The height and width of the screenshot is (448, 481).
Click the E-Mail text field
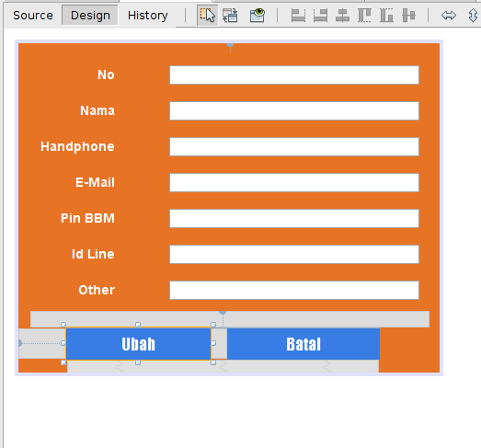(294, 182)
